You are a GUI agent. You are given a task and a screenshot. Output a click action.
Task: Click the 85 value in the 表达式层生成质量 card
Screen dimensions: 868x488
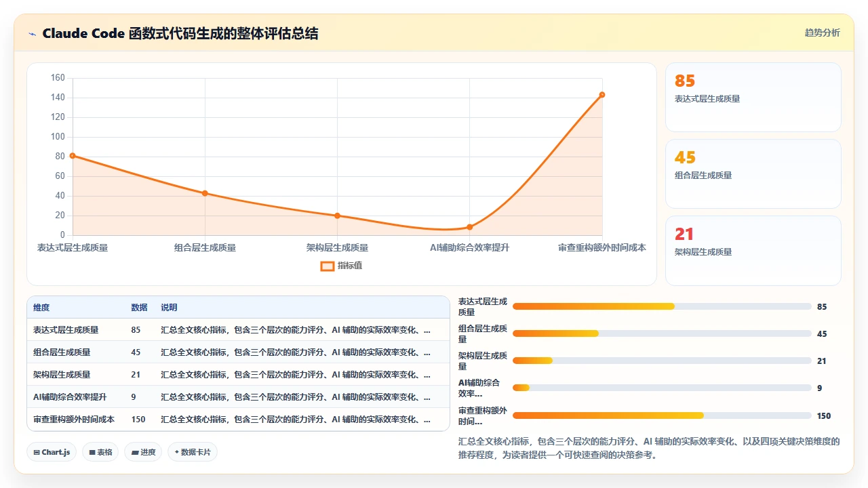click(x=685, y=81)
